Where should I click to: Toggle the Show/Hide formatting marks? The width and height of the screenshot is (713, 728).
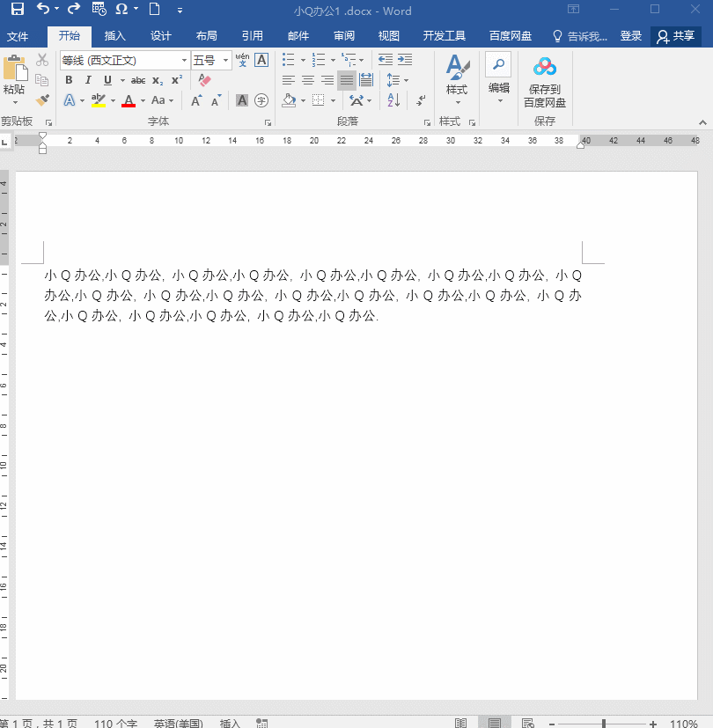(x=420, y=100)
